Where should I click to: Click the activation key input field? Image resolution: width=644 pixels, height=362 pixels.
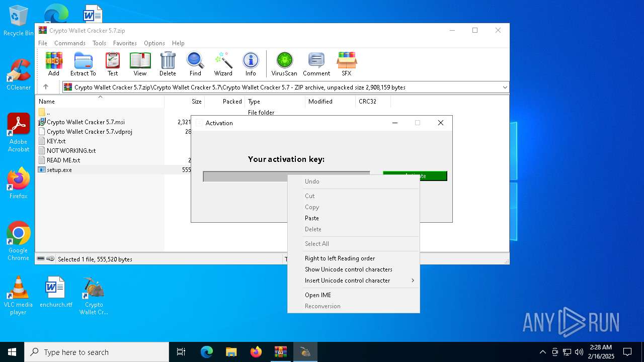[x=245, y=176]
